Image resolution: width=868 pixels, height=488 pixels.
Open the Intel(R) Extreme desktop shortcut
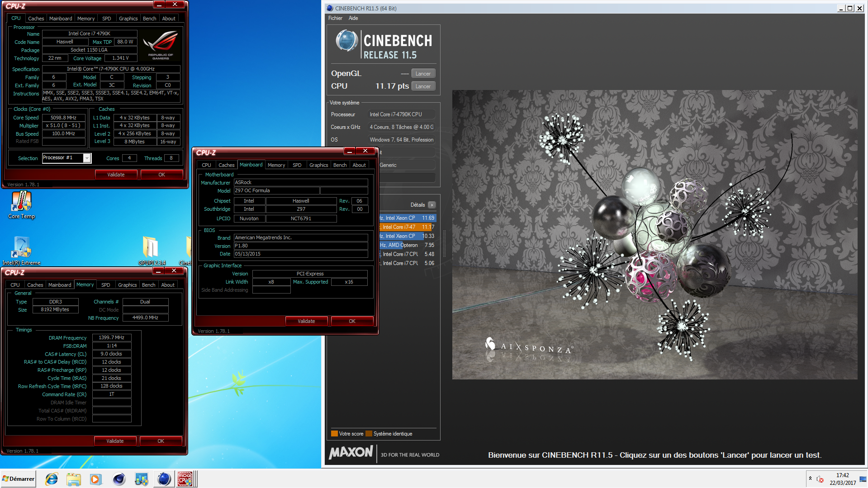[x=21, y=251]
